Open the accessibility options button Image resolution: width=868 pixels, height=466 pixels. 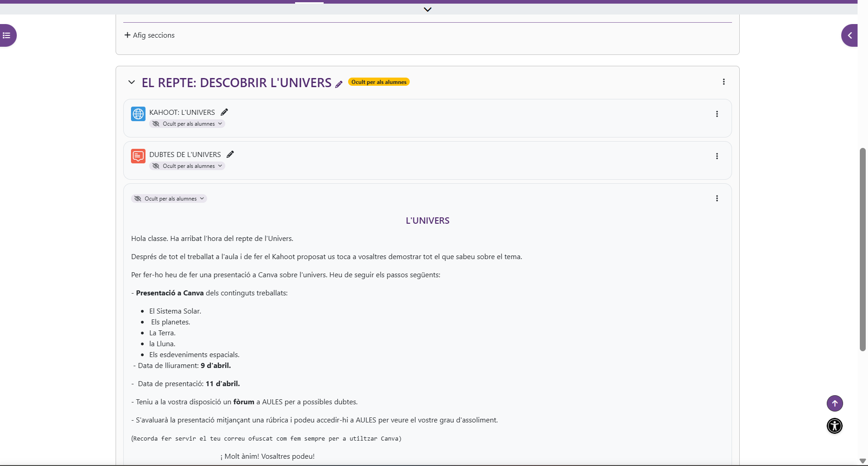[834, 426]
